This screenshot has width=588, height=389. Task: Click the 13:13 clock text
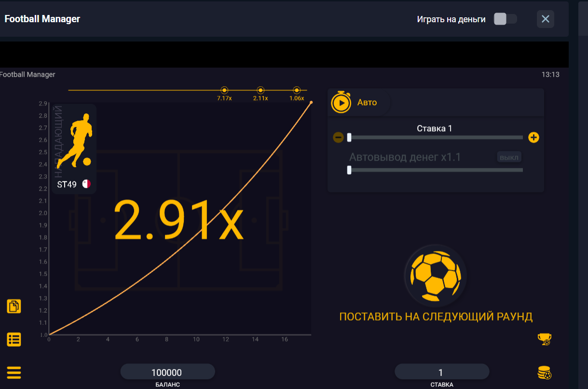pyautogui.click(x=550, y=74)
